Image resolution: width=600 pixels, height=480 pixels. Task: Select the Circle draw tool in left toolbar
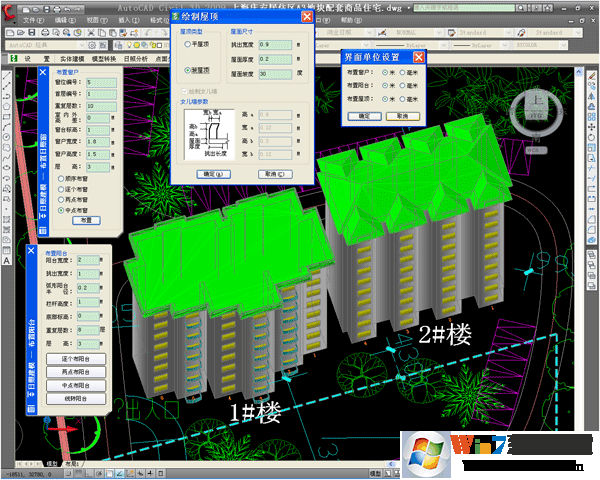[8, 138]
